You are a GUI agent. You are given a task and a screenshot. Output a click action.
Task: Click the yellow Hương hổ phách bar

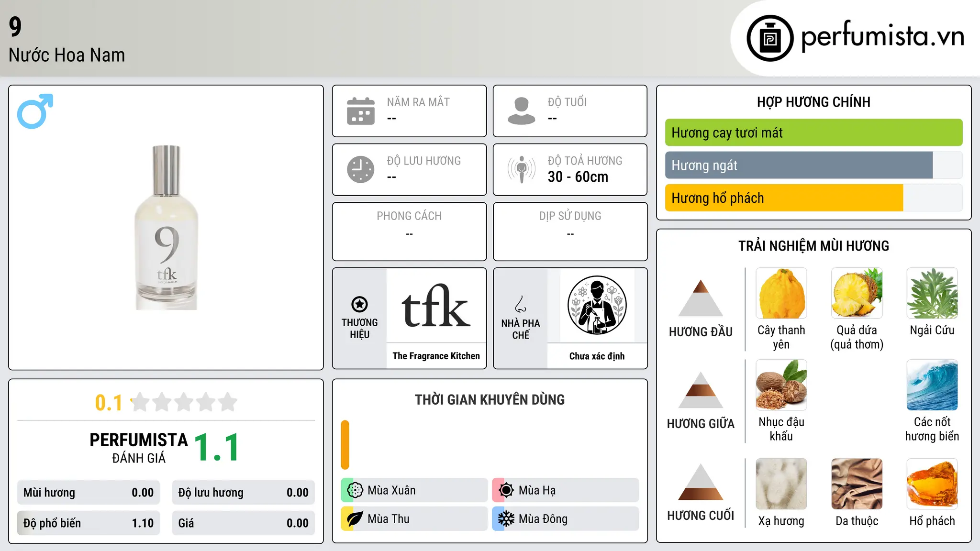click(x=784, y=198)
